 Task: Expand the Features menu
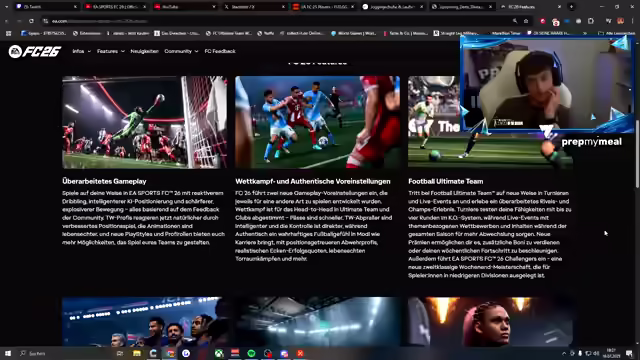pyautogui.click(x=111, y=51)
